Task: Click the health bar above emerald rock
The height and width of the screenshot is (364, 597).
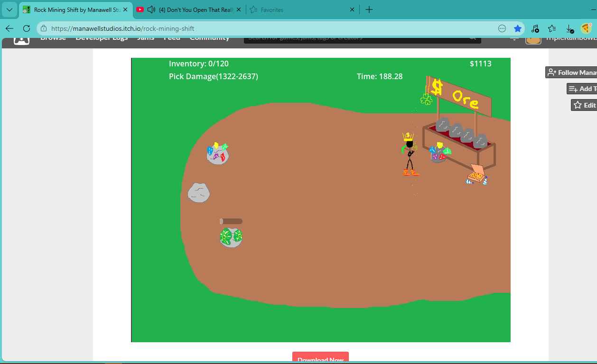Action: [x=231, y=221]
